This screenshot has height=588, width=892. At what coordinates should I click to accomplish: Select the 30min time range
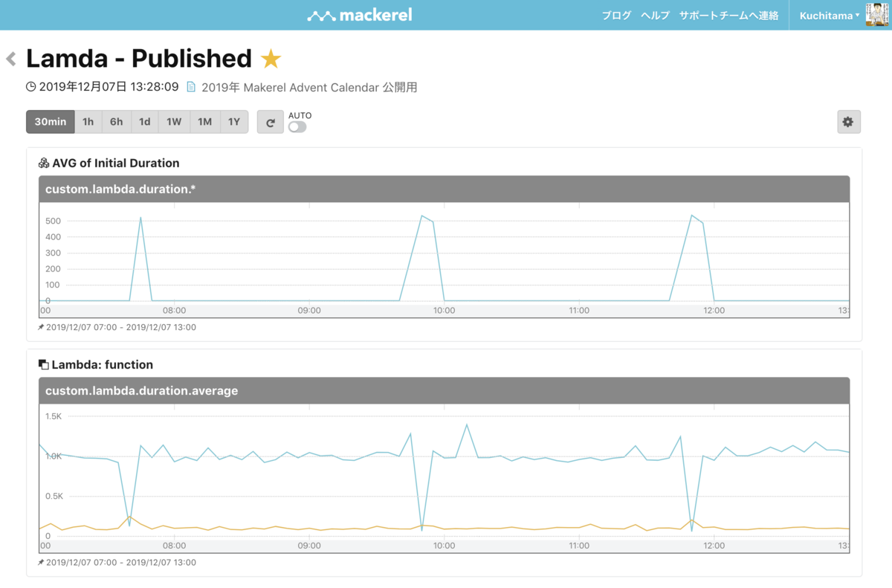click(51, 122)
